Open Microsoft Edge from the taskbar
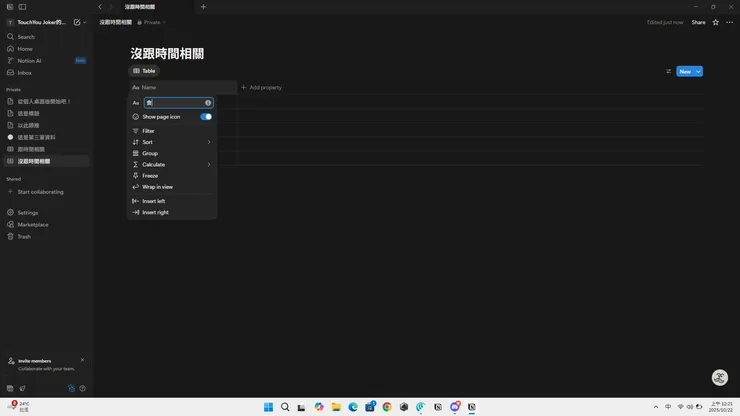Screen dimensions: 740x416 [x=353, y=407]
